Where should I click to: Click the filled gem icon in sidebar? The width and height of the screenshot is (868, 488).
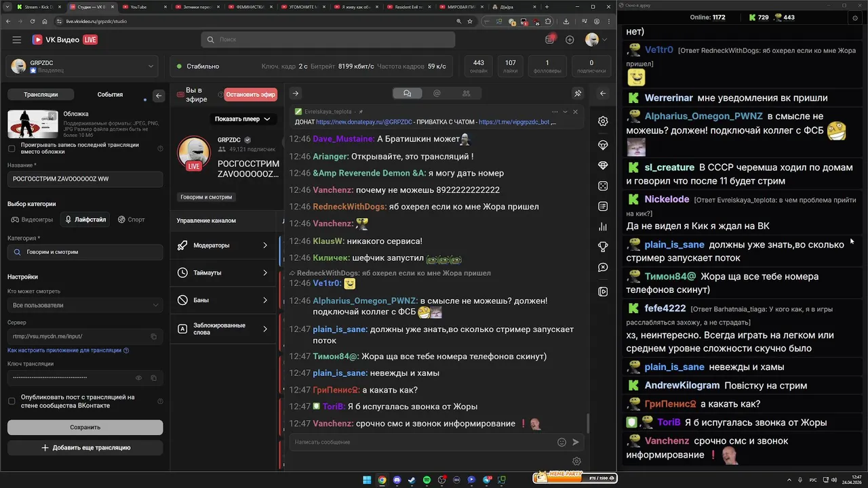tap(603, 165)
